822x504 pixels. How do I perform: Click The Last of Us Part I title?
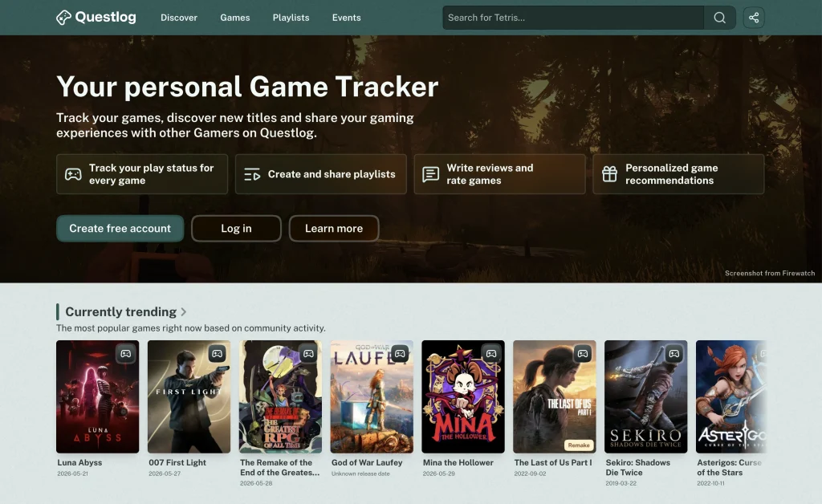pos(553,462)
